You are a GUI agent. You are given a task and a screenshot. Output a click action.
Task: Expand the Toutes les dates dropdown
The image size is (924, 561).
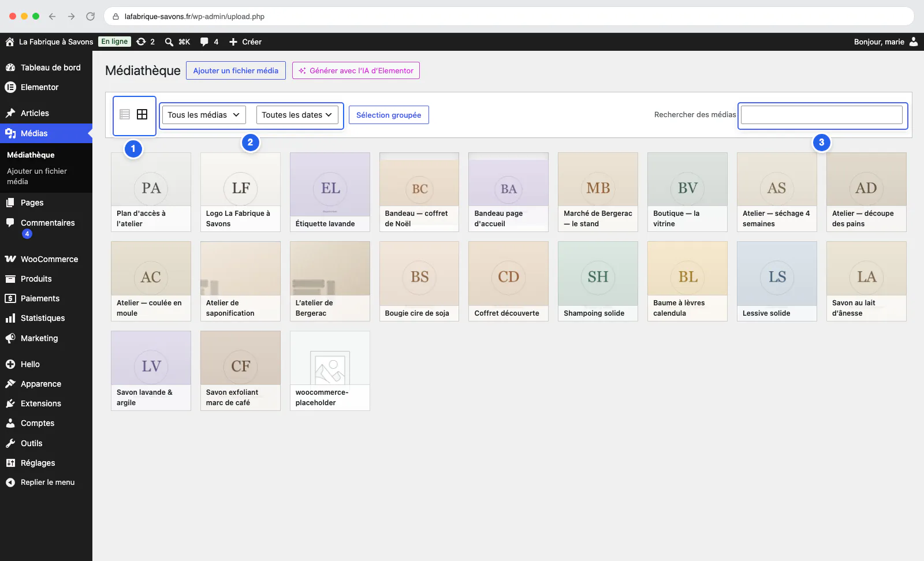(x=297, y=115)
